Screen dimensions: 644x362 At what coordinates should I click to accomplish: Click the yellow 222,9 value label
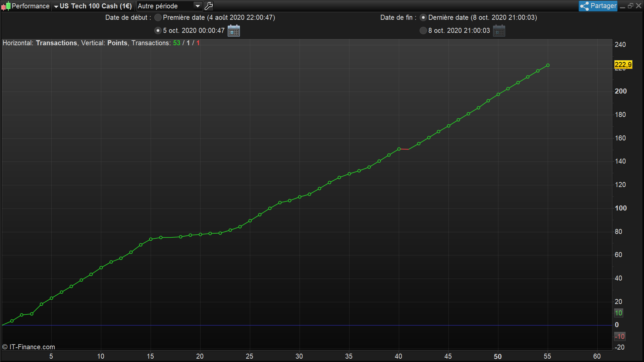(623, 65)
